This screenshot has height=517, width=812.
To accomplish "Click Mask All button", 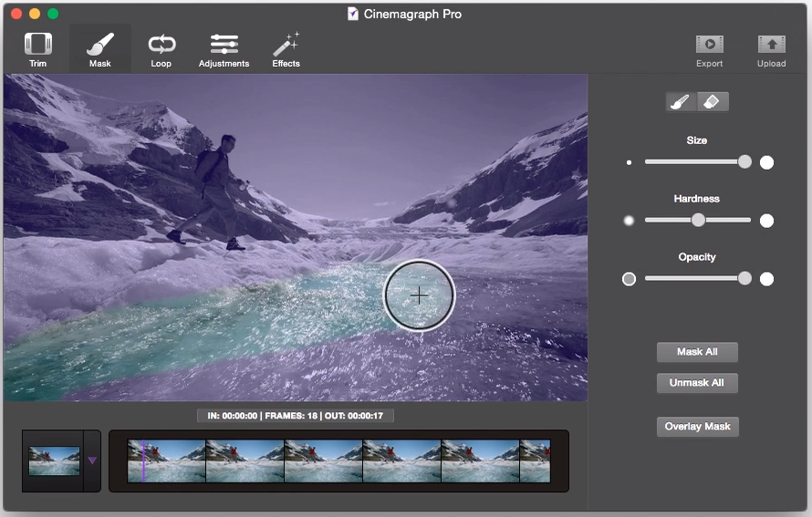I will 697,352.
